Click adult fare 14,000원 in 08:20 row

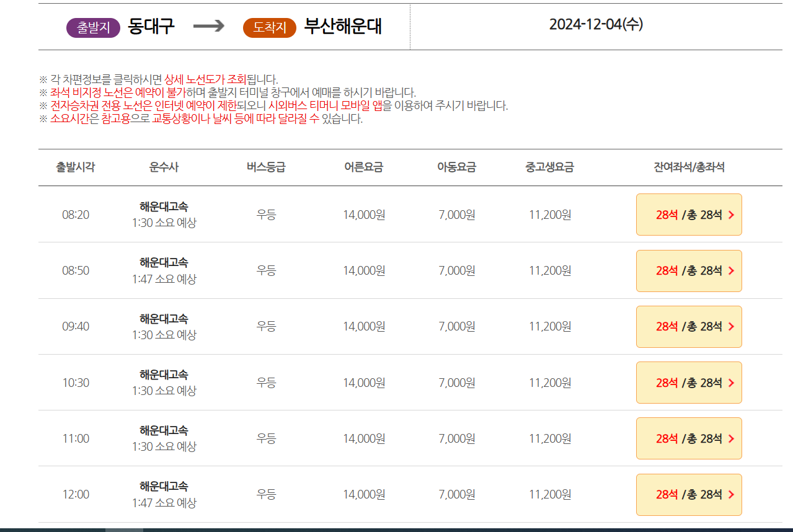tap(364, 215)
